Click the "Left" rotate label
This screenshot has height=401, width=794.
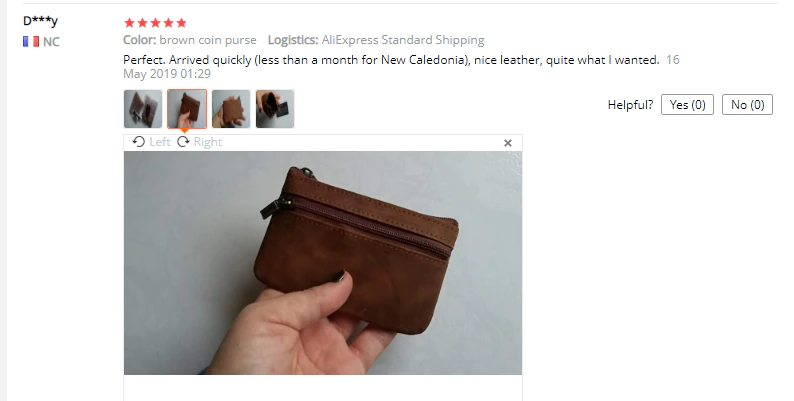click(160, 142)
